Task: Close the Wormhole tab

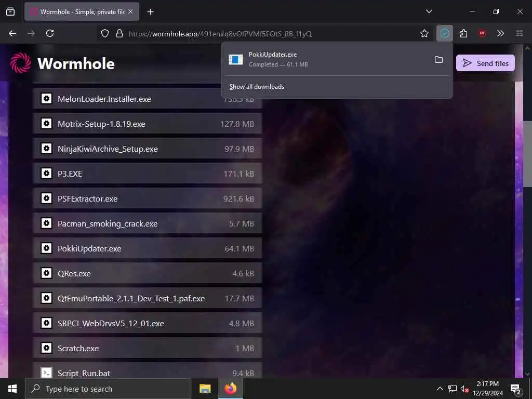Action: point(130,11)
